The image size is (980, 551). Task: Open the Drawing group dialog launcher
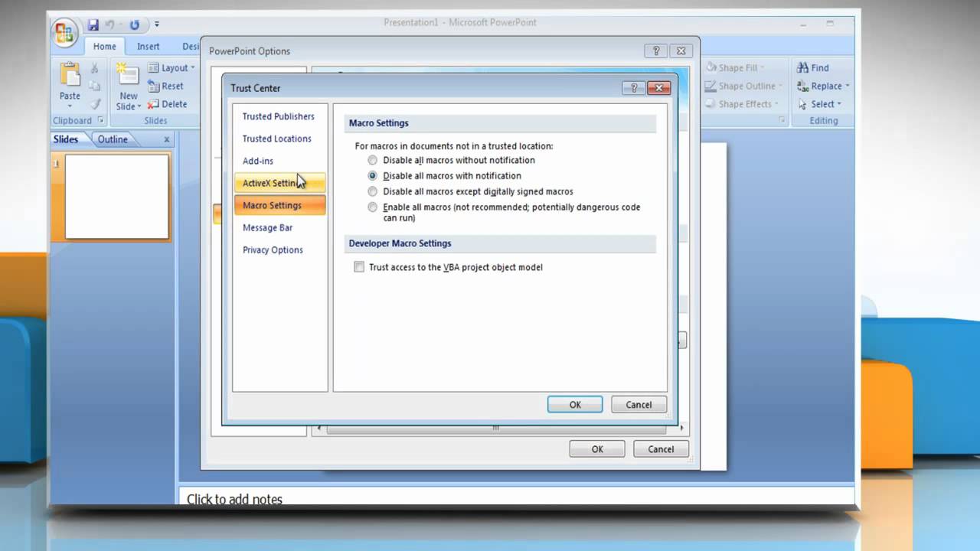tap(782, 120)
